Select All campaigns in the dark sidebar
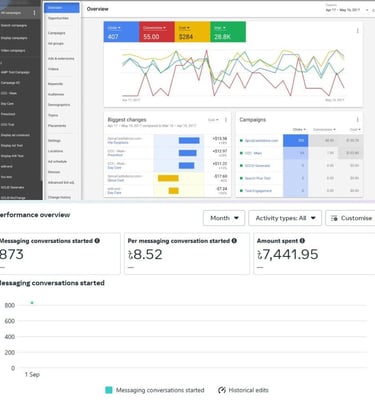The height and width of the screenshot is (400, 375). point(11,13)
